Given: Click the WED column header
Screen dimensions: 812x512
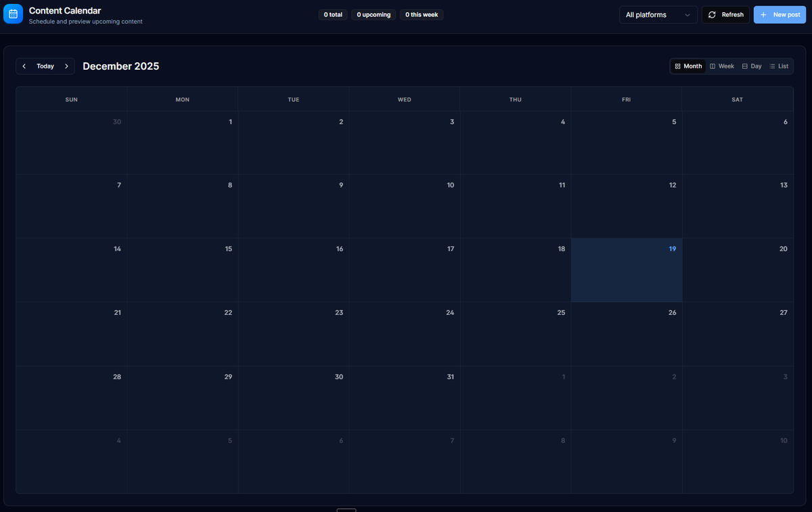Looking at the screenshot, I should pyautogui.click(x=405, y=100).
